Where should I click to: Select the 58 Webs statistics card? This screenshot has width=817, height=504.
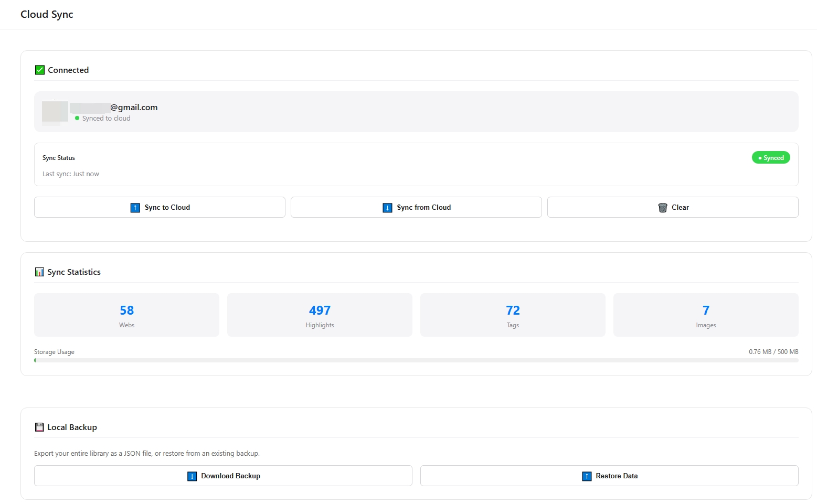click(x=126, y=315)
